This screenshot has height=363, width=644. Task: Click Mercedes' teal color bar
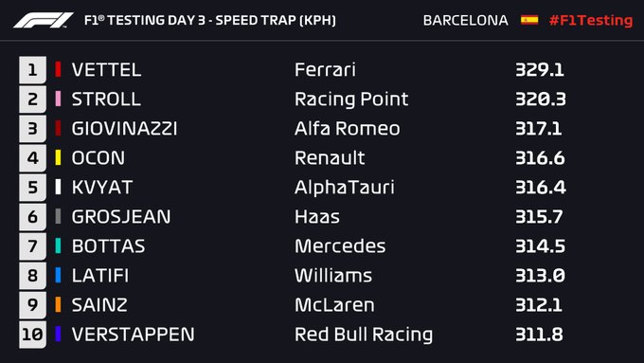(58, 245)
